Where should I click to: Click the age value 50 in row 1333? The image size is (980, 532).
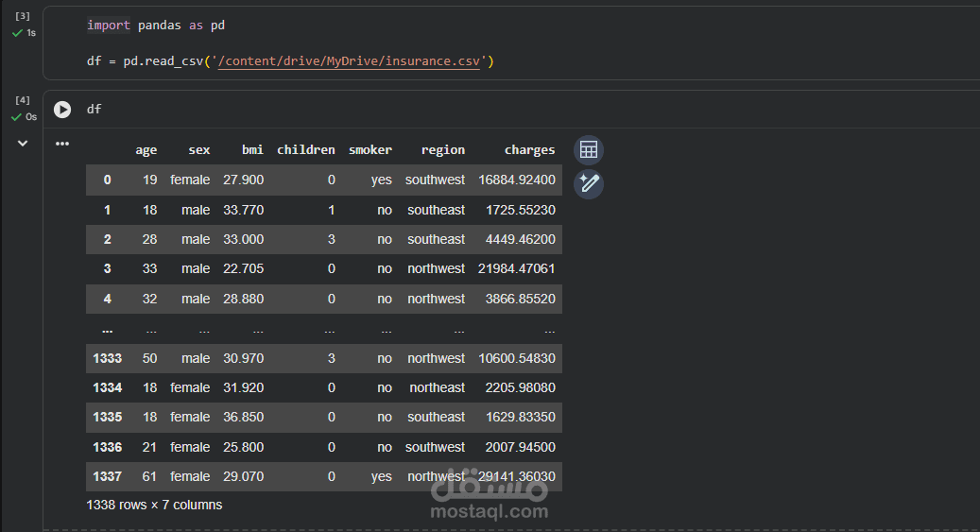tap(150, 358)
